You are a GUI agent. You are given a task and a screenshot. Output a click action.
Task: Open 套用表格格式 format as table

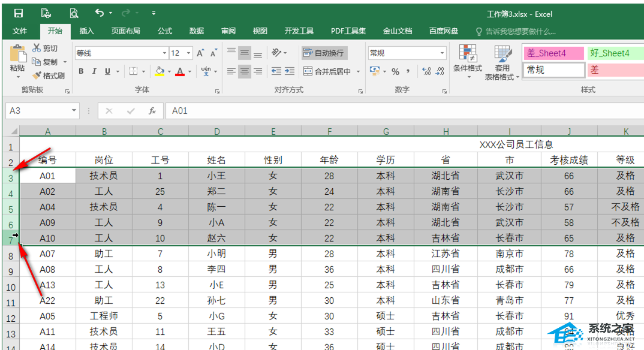(x=502, y=62)
